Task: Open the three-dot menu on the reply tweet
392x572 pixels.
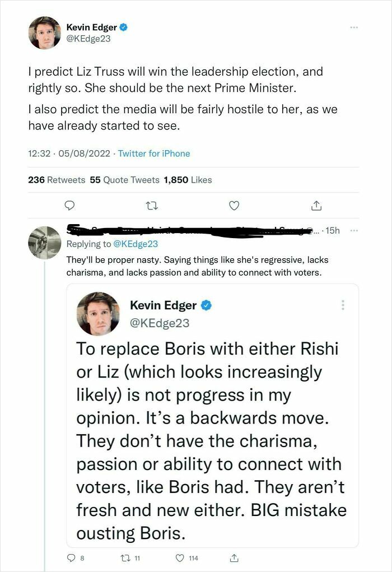Action: [x=353, y=230]
